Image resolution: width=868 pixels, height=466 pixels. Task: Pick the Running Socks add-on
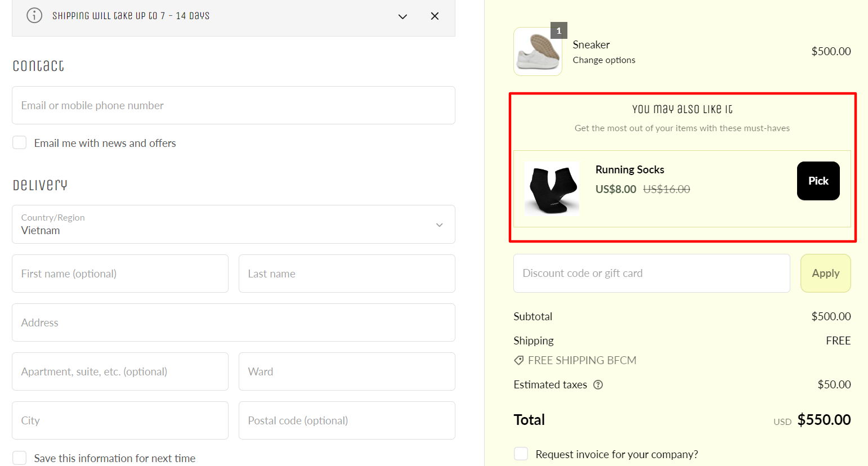[x=818, y=181]
